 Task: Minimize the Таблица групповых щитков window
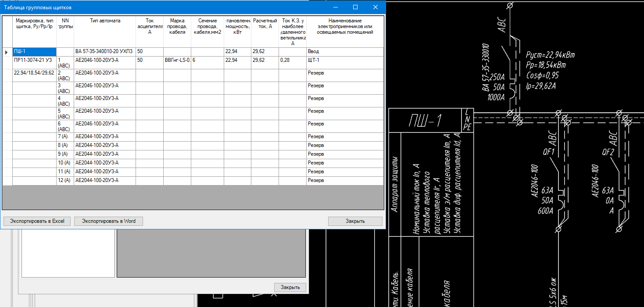[335, 7]
